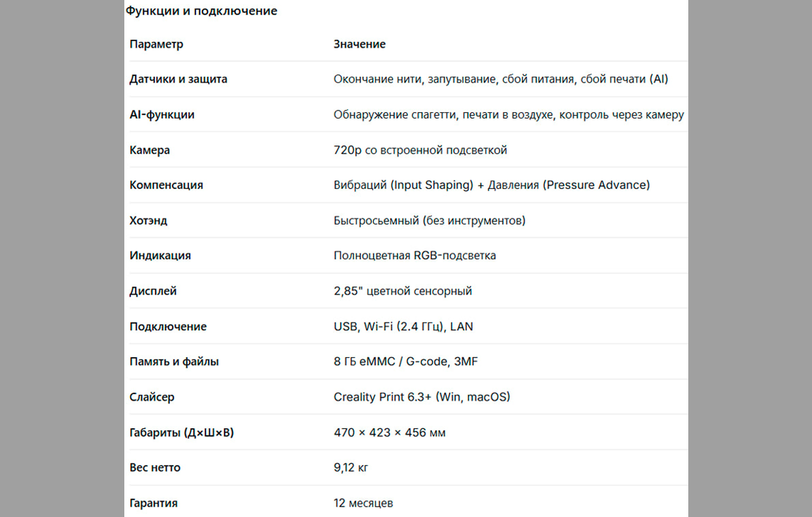Click the "Полноцветная RGB-подсветка" value
812x517 pixels.
[x=415, y=256]
